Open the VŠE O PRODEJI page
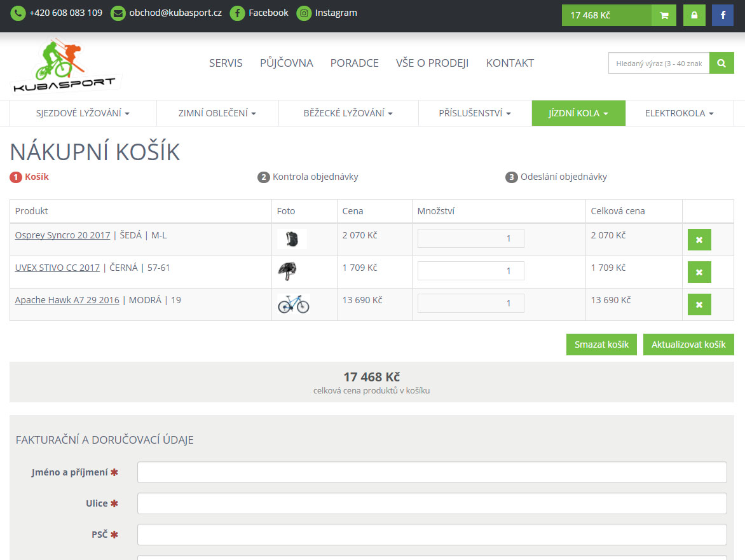 (x=432, y=63)
